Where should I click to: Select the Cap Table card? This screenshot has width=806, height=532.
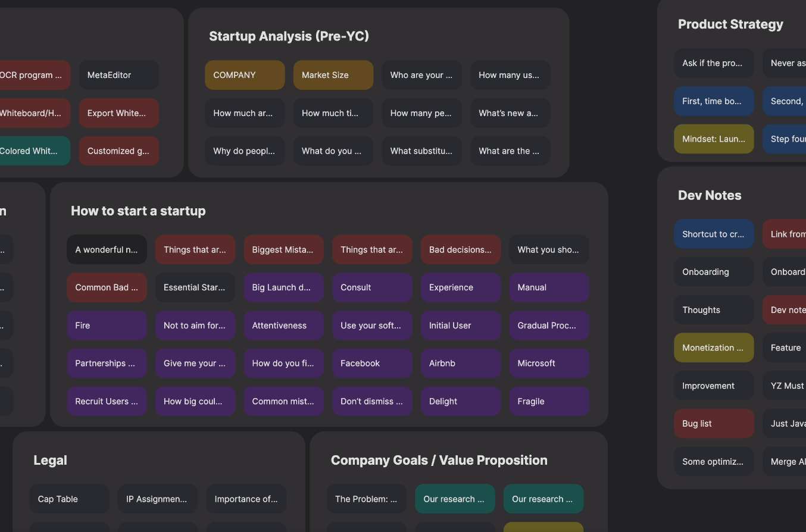tap(69, 499)
